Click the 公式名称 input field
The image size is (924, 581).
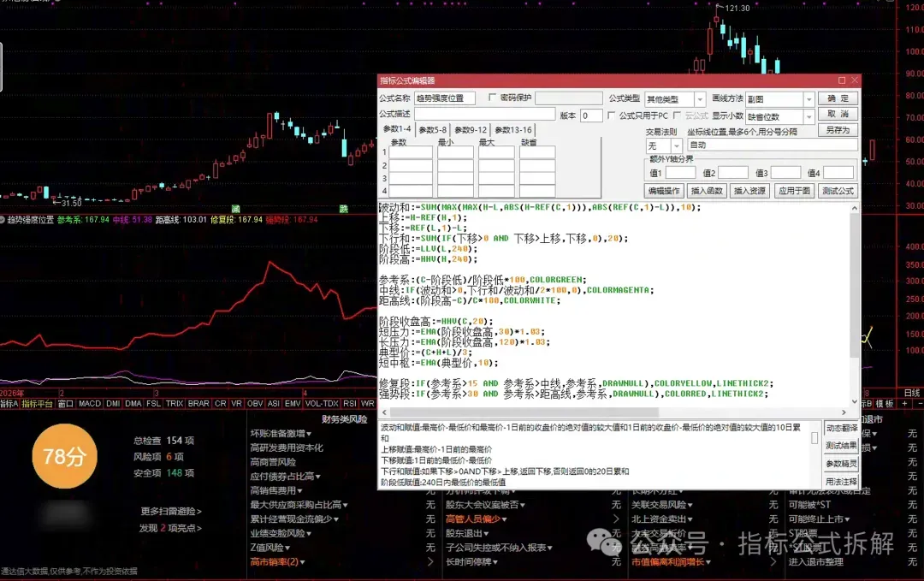[x=445, y=98]
